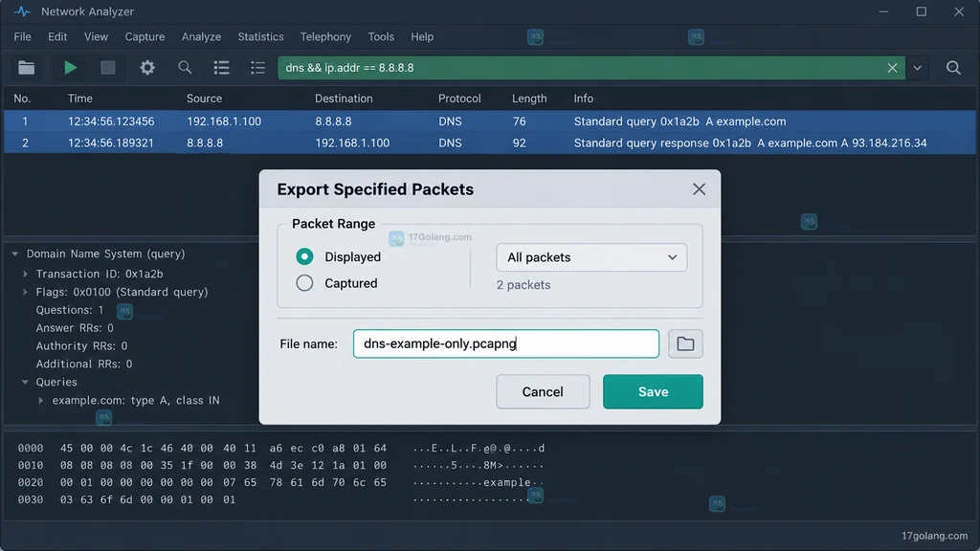Image resolution: width=980 pixels, height=551 pixels.
Task: Select the Answer RRs: 0 line
Action: coord(75,328)
